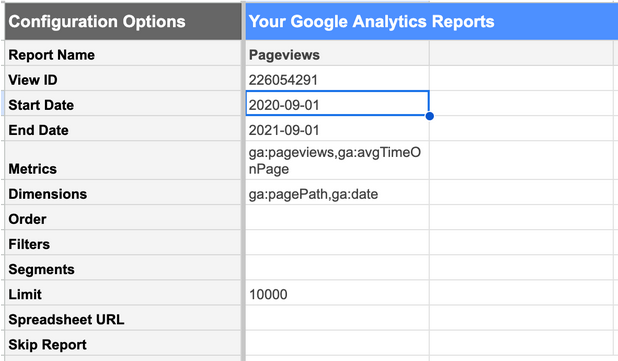Click the blue fill handle dot

tap(430, 116)
